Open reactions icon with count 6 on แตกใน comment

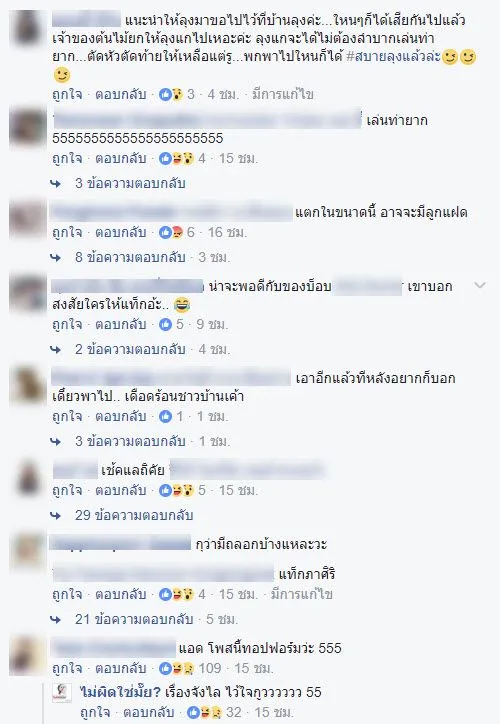pos(171,232)
